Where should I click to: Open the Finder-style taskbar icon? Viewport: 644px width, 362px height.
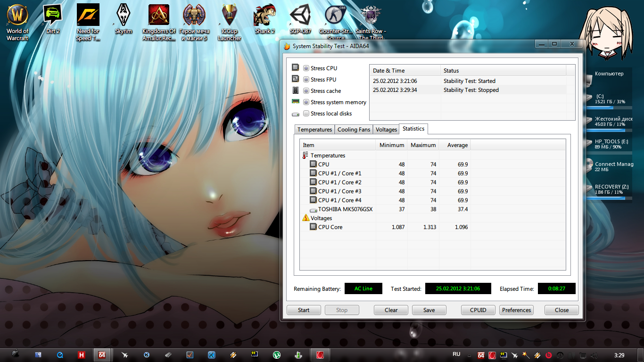(x=39, y=355)
